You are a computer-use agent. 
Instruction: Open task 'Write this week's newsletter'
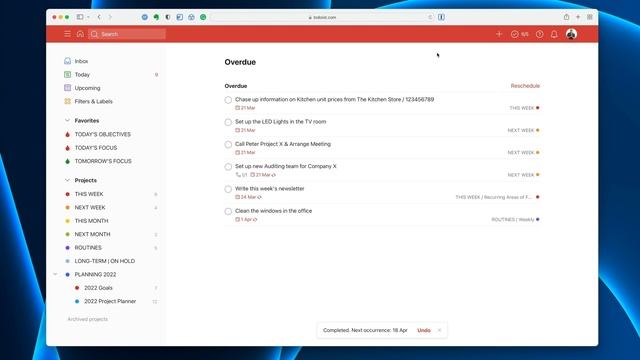pos(269,189)
